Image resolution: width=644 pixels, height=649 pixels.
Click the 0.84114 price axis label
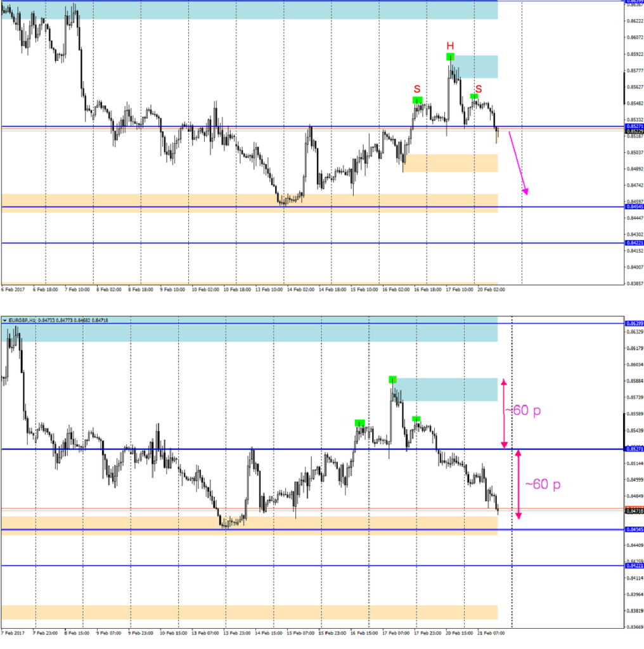click(x=635, y=578)
